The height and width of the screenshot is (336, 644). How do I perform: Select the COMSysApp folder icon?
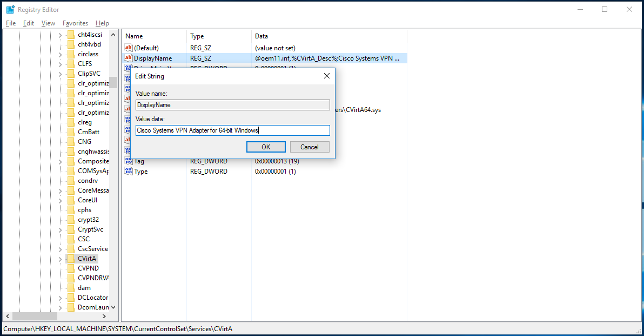tap(71, 170)
